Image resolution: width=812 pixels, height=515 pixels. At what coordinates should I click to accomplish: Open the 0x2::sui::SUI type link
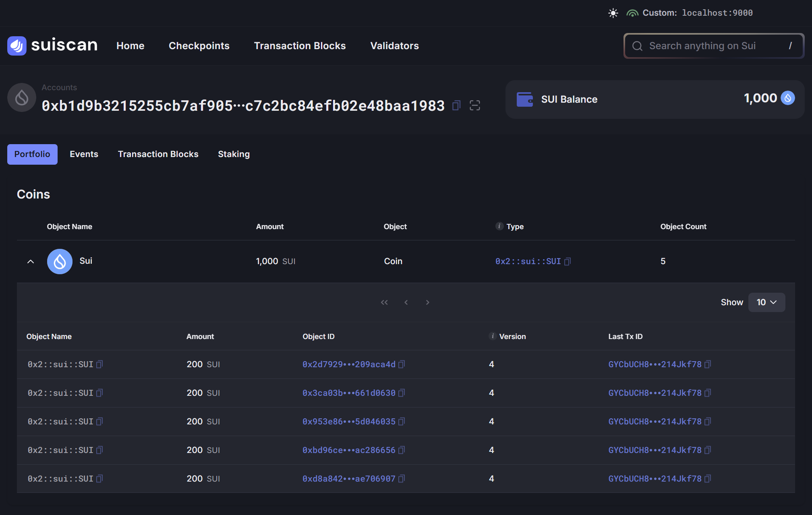click(528, 261)
